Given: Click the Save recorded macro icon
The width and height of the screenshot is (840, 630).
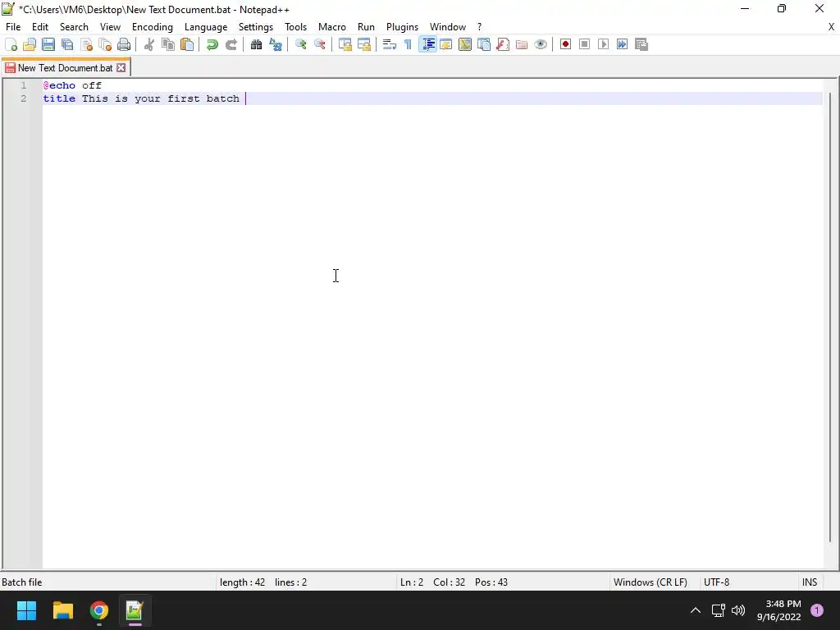Looking at the screenshot, I should pos(641,44).
